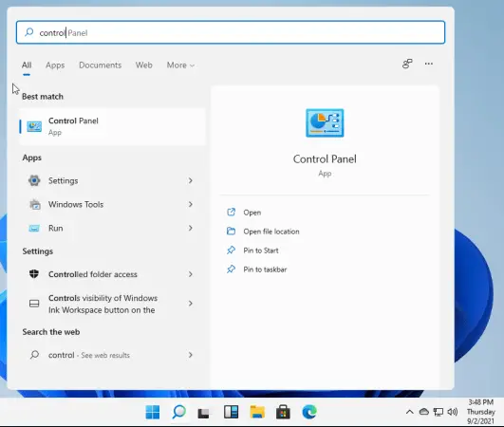
Task: Click the Controlled folder access shield icon
Action: (x=34, y=274)
